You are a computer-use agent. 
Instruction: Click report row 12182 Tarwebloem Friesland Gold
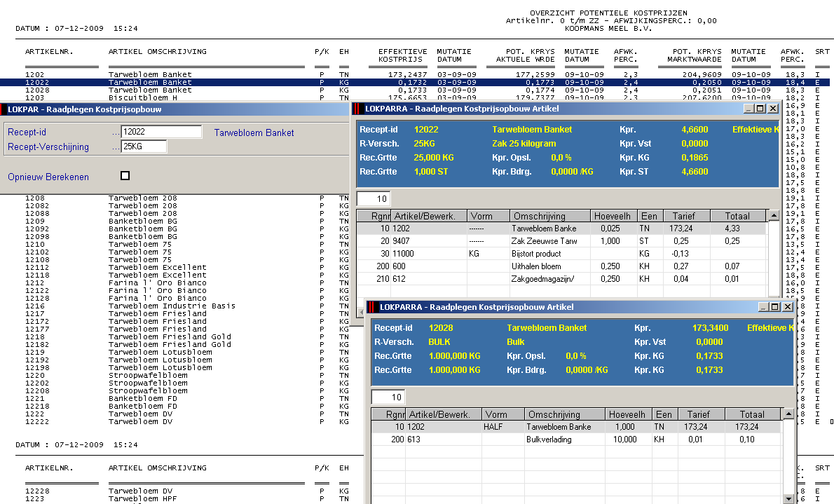186,344
